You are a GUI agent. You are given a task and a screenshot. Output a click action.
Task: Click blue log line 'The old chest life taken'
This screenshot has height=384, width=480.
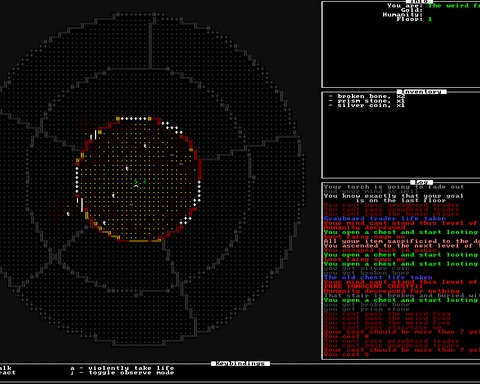tap(378, 277)
